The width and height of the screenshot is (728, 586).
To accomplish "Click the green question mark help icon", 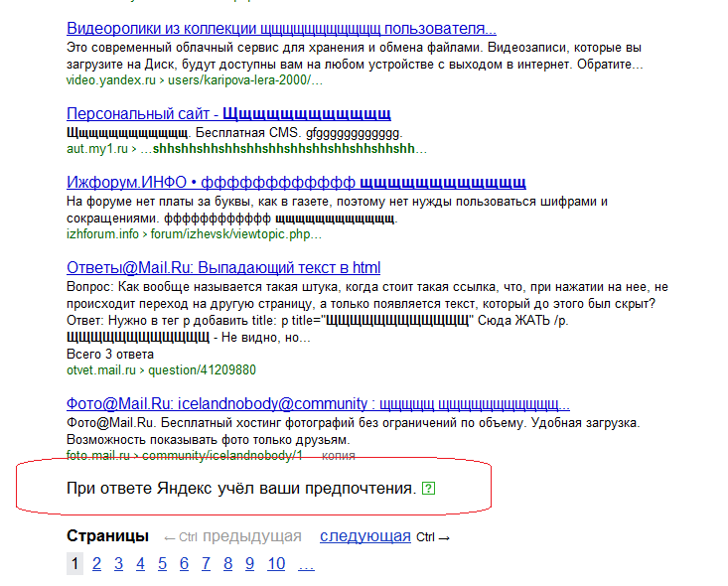I will pos(428,489).
